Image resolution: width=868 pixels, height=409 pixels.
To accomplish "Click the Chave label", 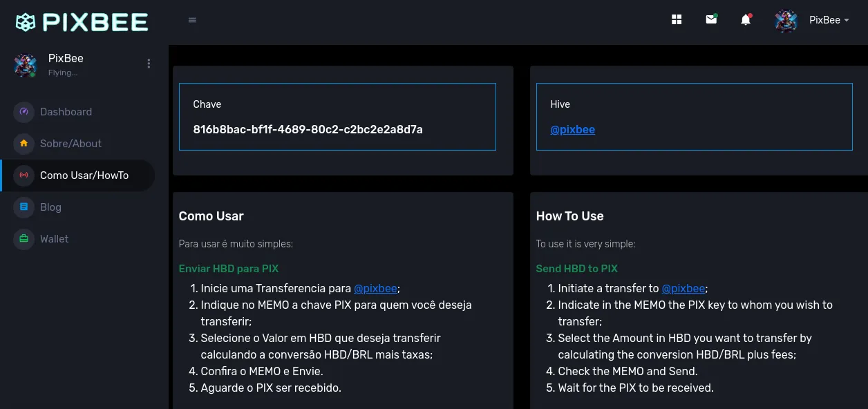I will tap(207, 104).
